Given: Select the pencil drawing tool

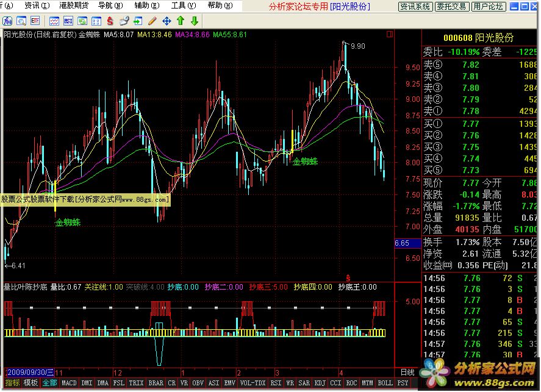Looking at the screenshot, I should point(152,21).
